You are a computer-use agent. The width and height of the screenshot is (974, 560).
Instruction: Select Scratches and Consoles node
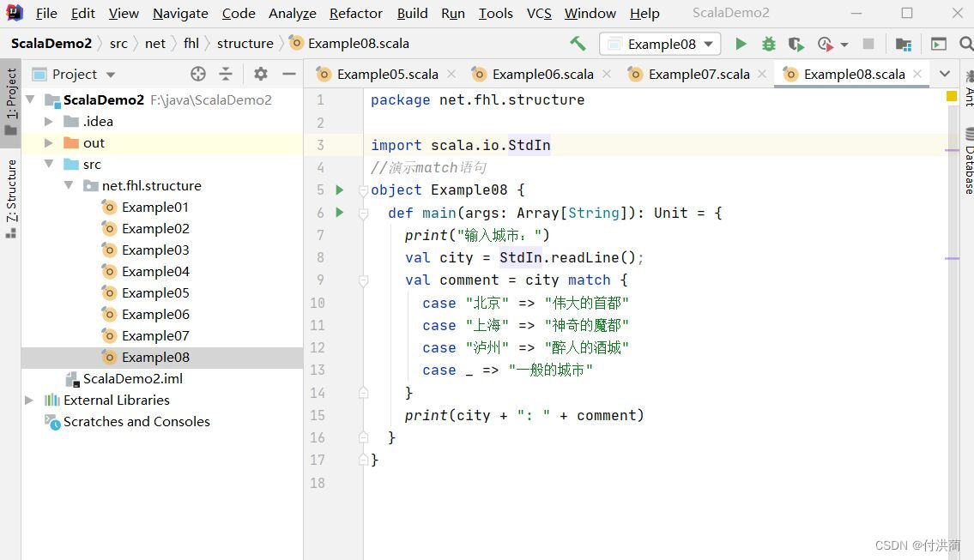click(136, 422)
